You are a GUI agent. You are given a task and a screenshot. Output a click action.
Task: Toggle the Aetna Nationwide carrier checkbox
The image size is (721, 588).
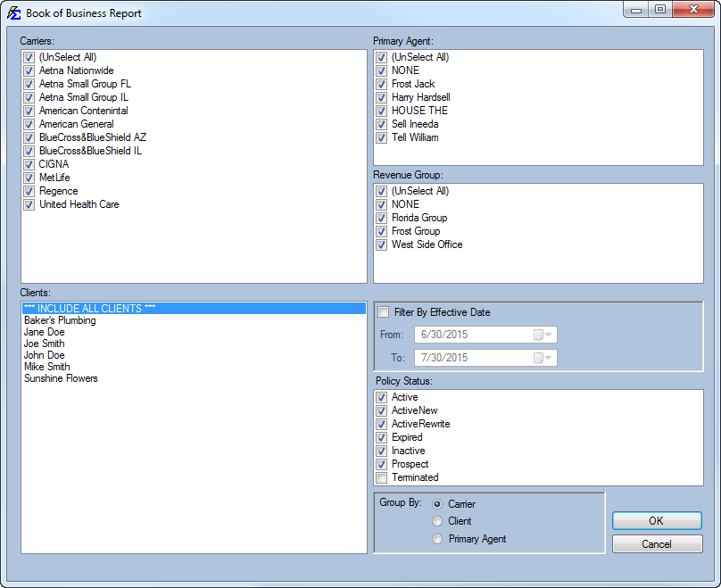[29, 70]
